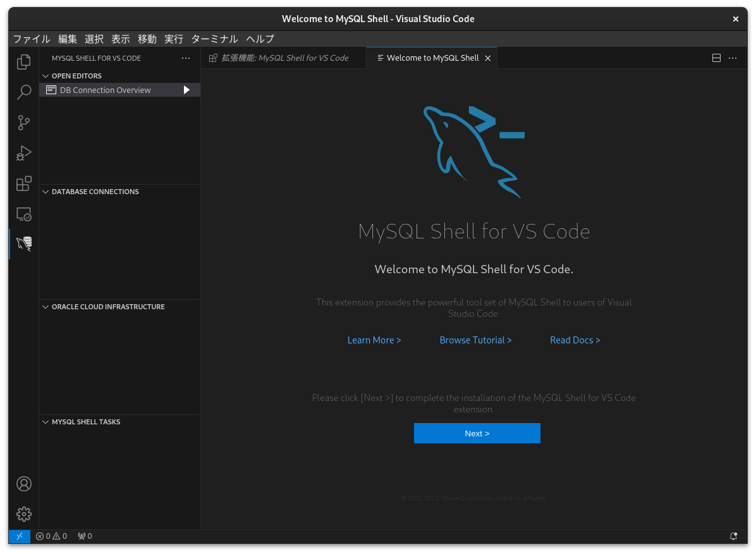Open the MySQL Shell dolphin sidebar icon
The image size is (756, 554).
click(x=23, y=244)
